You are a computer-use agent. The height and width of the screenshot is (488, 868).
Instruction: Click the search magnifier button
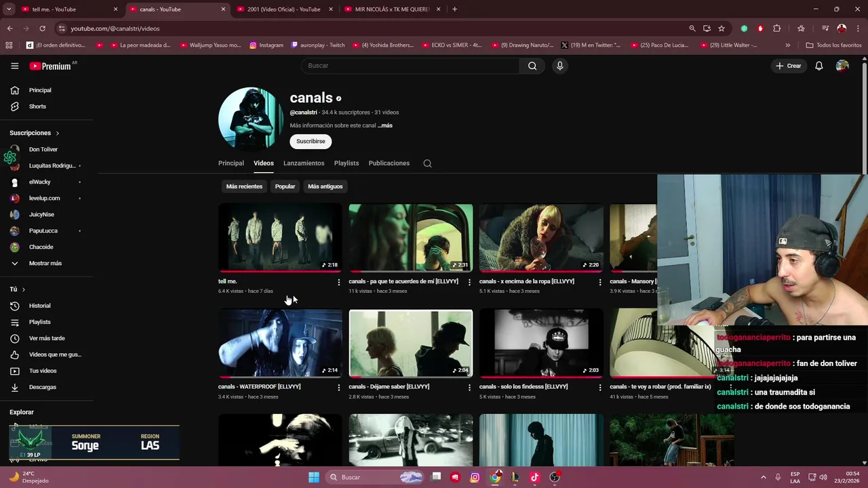coord(532,66)
